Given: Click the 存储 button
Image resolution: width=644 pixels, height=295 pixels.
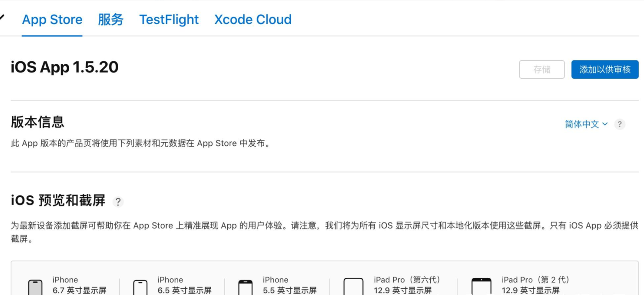Looking at the screenshot, I should (542, 69).
